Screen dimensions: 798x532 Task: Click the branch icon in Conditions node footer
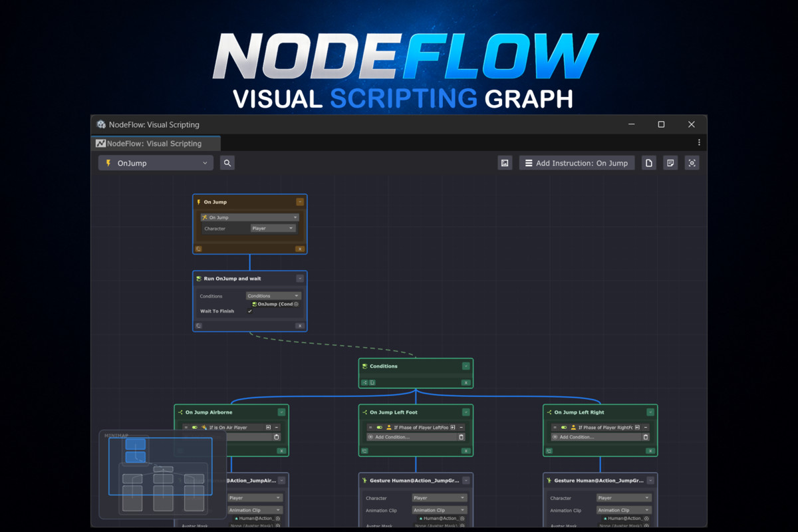pyautogui.click(x=364, y=383)
